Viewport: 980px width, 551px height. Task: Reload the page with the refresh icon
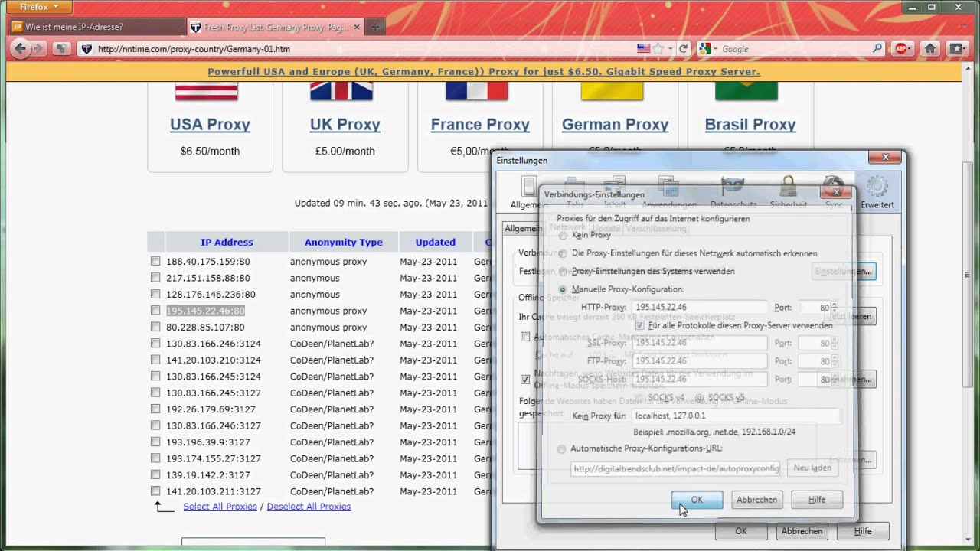click(x=684, y=48)
